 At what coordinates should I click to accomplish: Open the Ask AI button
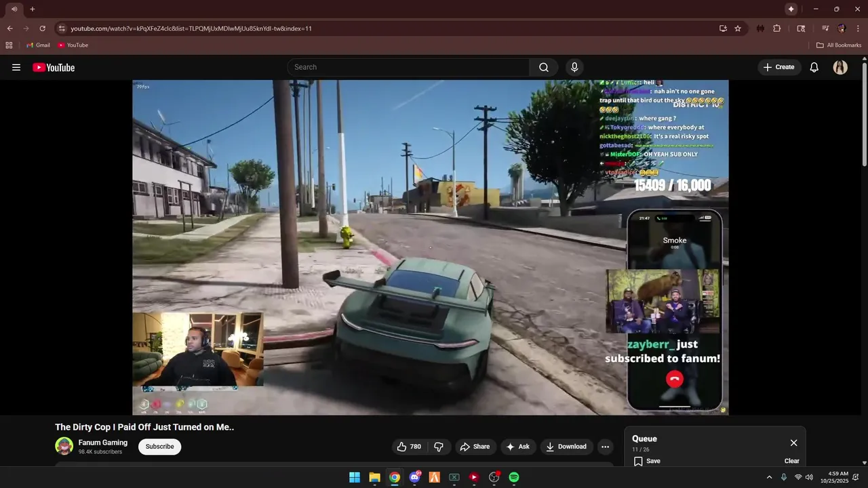[x=517, y=447]
